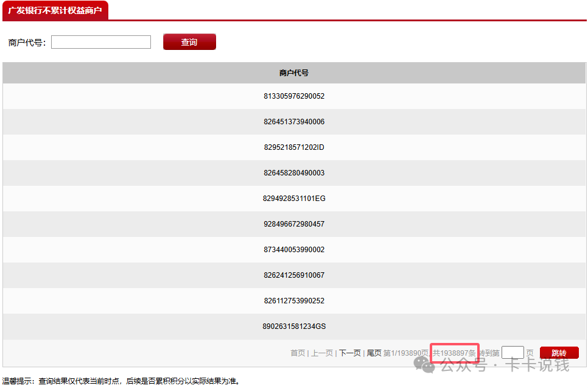Click the red 跳转 jump button
Image resolution: width=588 pixels, height=388 pixels.
pos(559,353)
